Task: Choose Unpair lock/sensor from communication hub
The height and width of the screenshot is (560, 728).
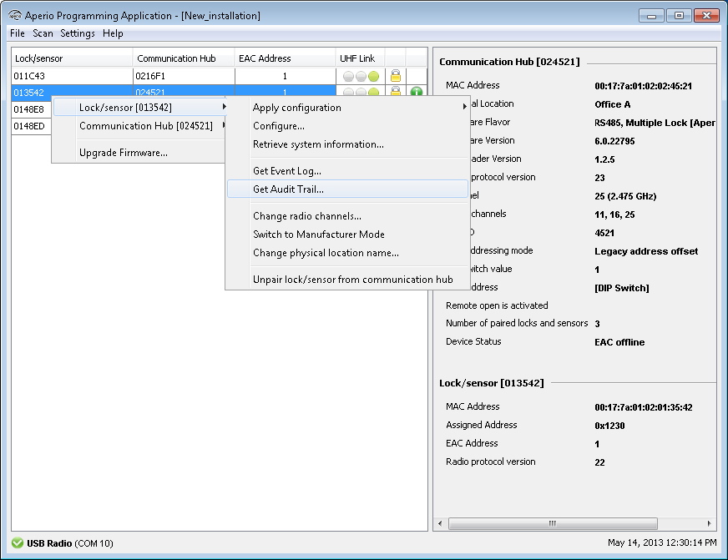Action: point(347,280)
